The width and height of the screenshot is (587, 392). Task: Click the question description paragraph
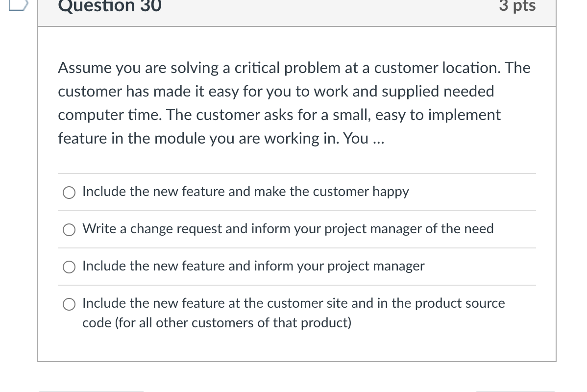click(x=294, y=103)
